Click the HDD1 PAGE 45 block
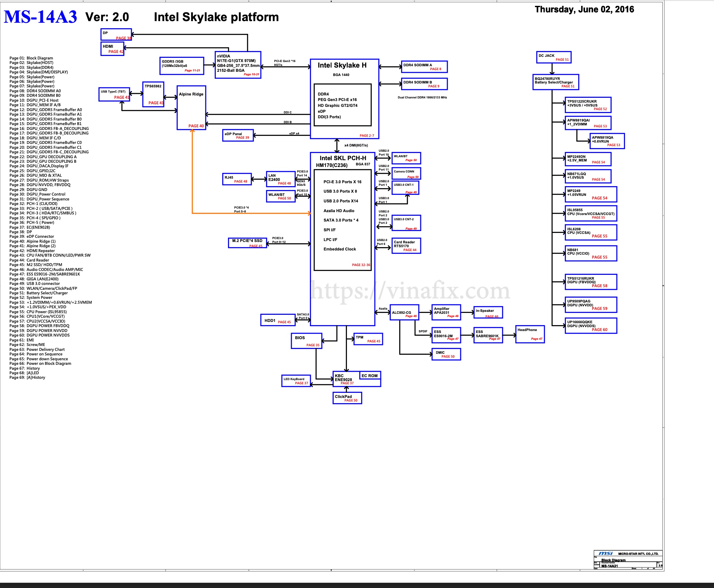The width and height of the screenshot is (714, 588). click(278, 320)
